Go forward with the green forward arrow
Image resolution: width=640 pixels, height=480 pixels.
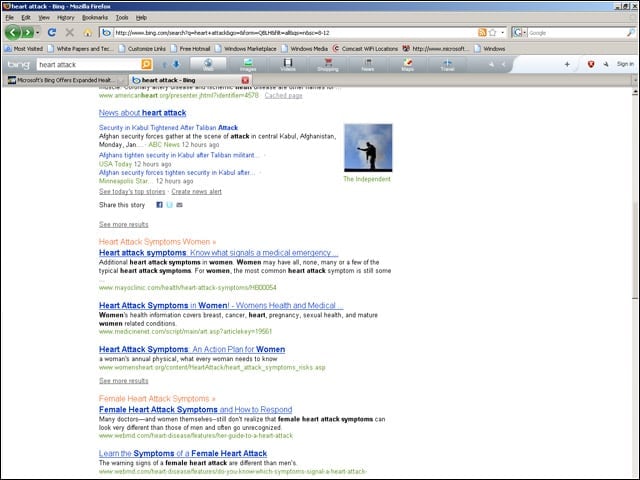27,32
